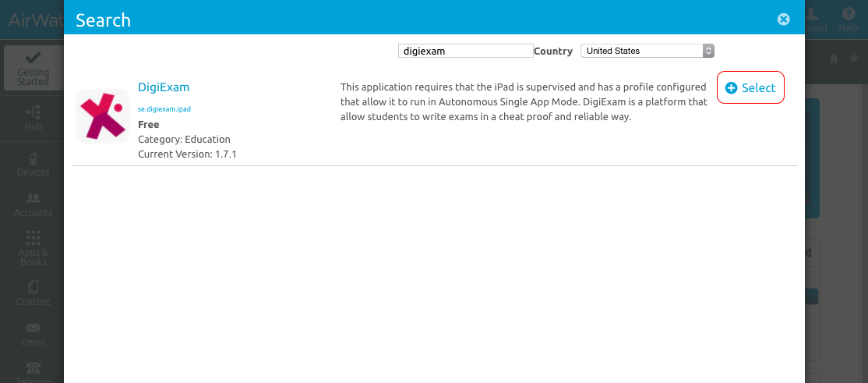Click the Country dropdown arrow stepper
Viewport: 868px width, 383px height.
[708, 51]
